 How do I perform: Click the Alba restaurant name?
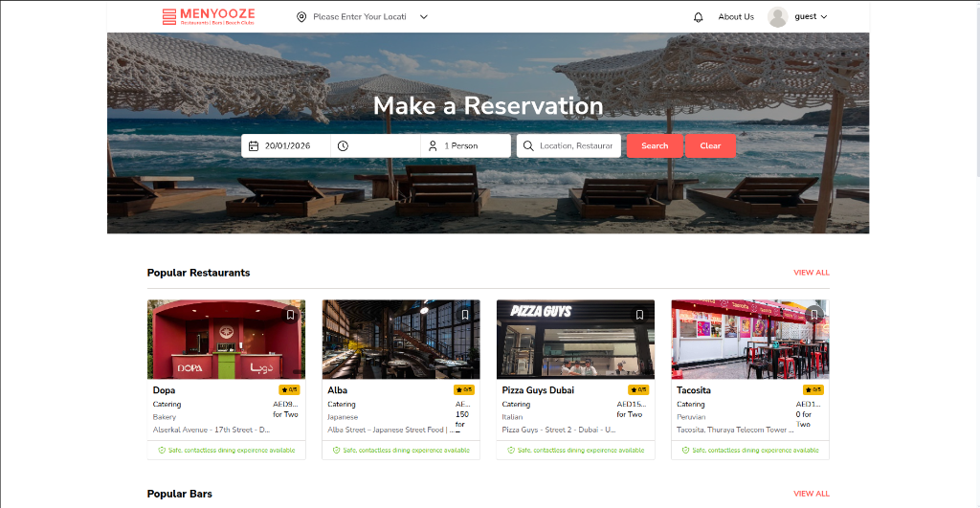338,390
